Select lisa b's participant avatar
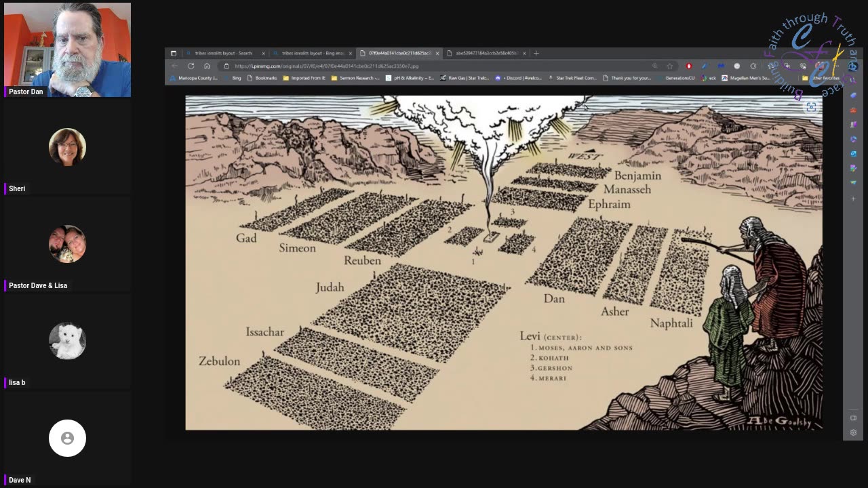Image resolution: width=868 pixels, height=488 pixels. [67, 340]
